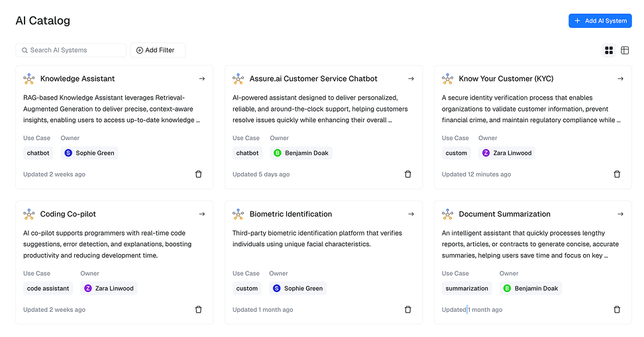The width and height of the screenshot is (644, 337).
Task: Open the Add Filter dropdown
Action: click(x=158, y=50)
